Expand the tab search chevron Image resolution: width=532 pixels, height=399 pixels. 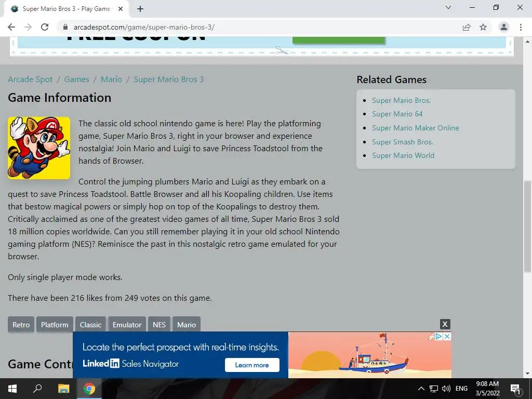point(448,7)
